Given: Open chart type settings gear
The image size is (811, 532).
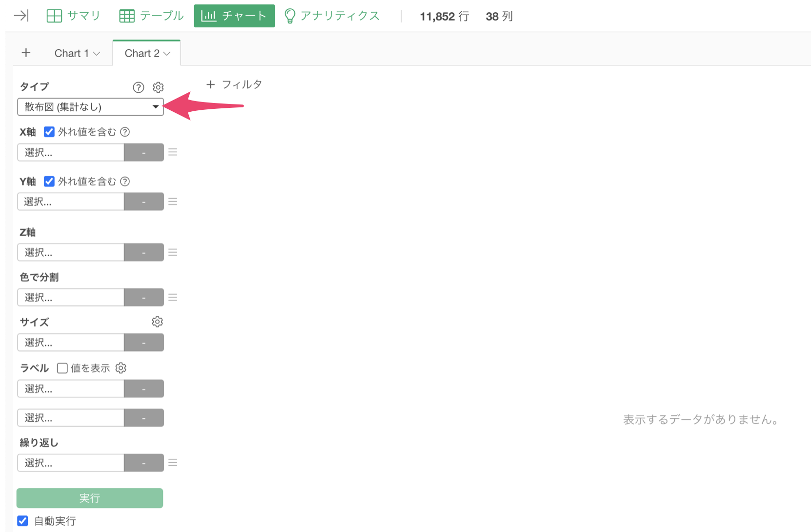Looking at the screenshot, I should (x=158, y=87).
